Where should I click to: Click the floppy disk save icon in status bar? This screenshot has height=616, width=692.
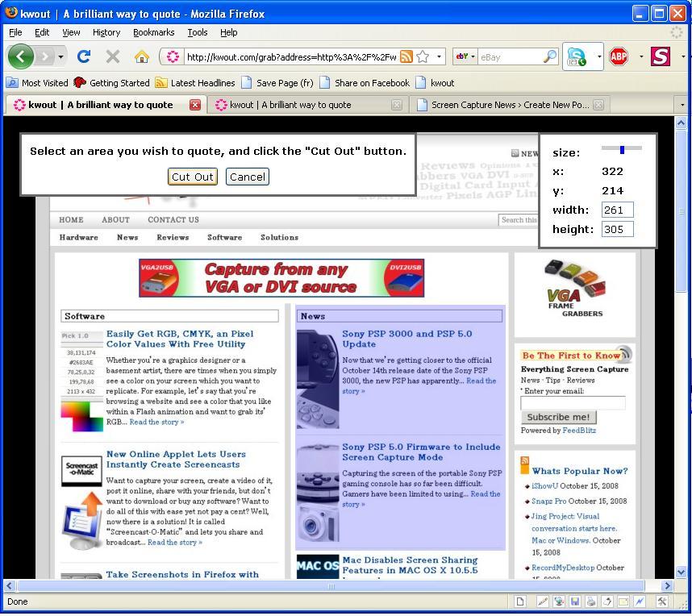[575, 601]
